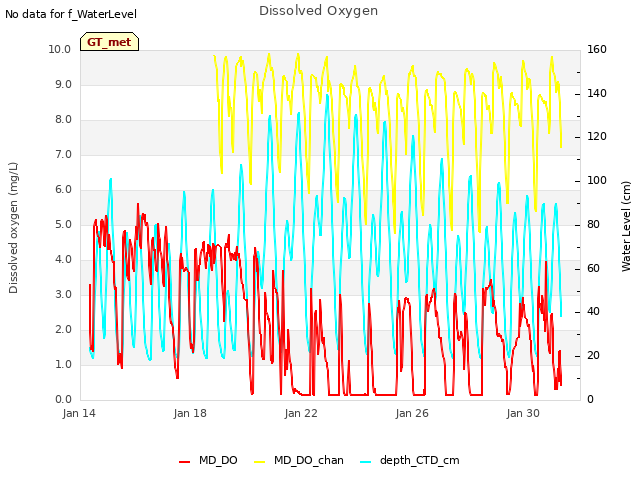Click the 100 right axis tick label
This screenshot has width=640, height=480.
click(x=597, y=180)
